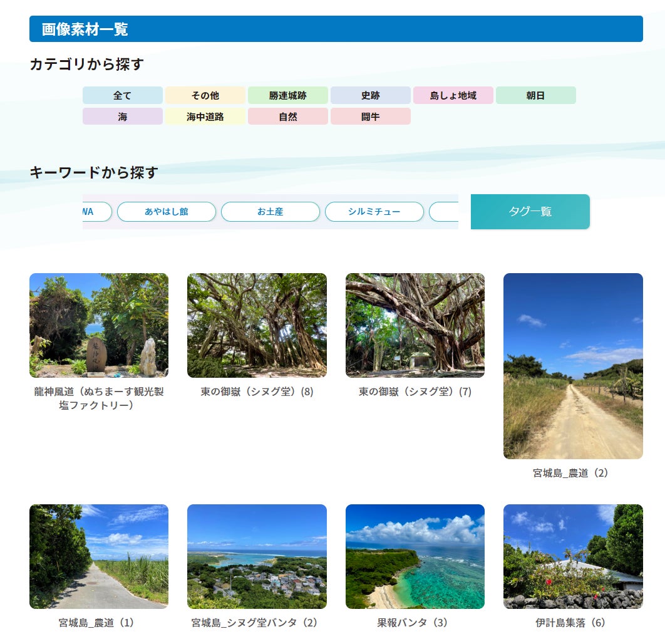Open the 宮城島_農道（2）photo
This screenshot has height=644, width=665.
coord(572,365)
